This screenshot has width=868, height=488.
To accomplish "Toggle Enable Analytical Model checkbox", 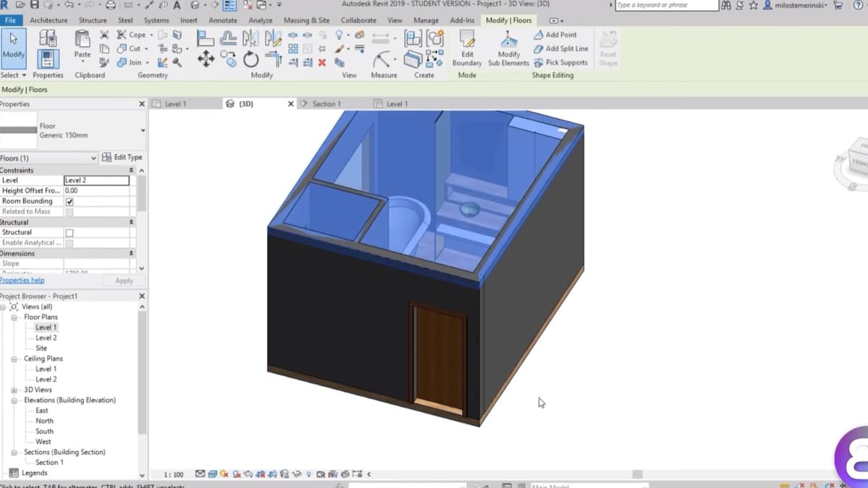I will click(x=69, y=243).
